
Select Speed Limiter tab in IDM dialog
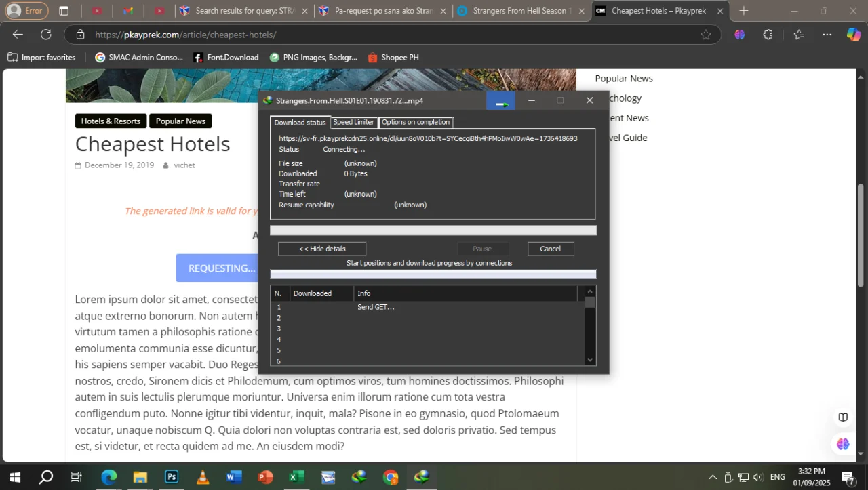click(353, 122)
